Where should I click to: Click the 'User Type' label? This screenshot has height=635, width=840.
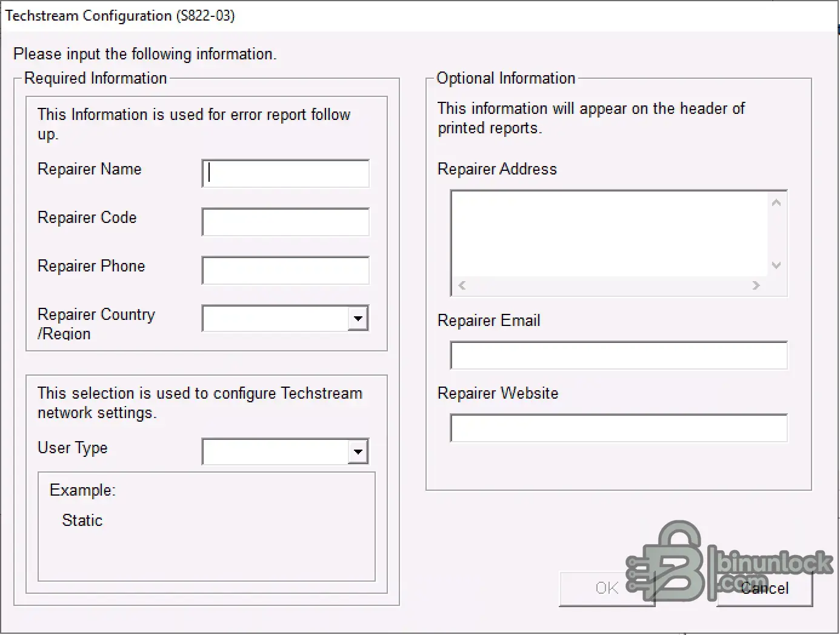[73, 448]
